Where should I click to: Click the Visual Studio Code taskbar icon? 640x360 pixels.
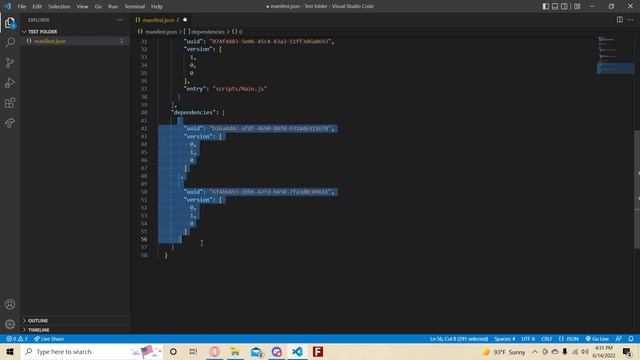coord(298,351)
